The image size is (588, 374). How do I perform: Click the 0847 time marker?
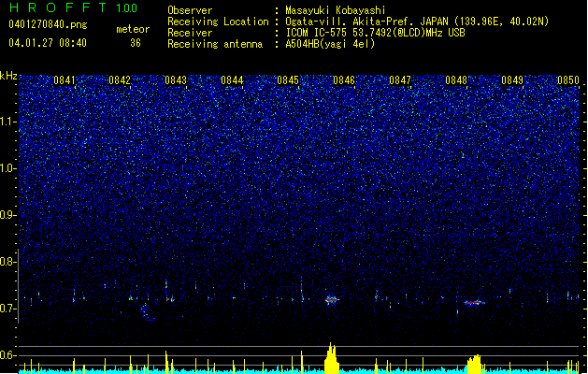tap(400, 79)
